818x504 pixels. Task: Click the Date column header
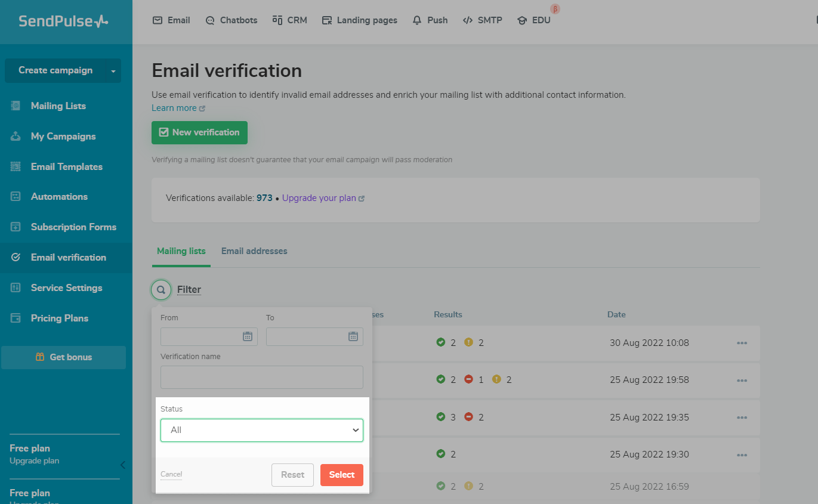pos(616,314)
